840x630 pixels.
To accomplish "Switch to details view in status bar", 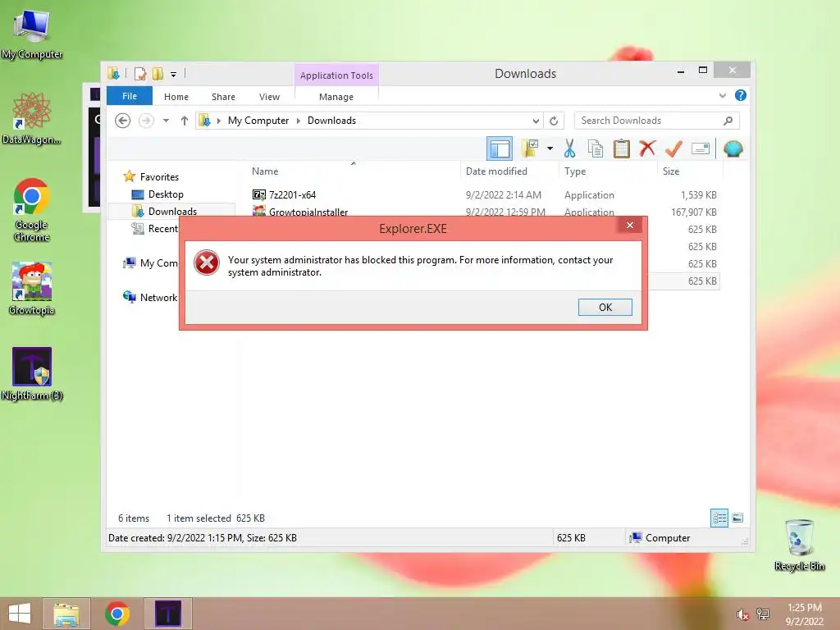I will 719,518.
